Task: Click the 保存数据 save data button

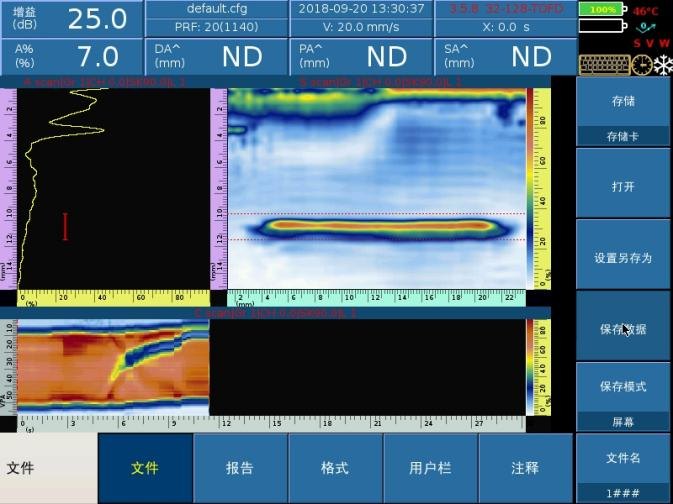Action: tap(623, 325)
